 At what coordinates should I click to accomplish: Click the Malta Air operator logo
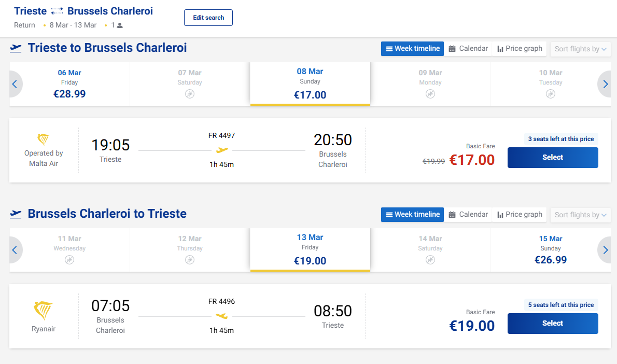coord(44,139)
